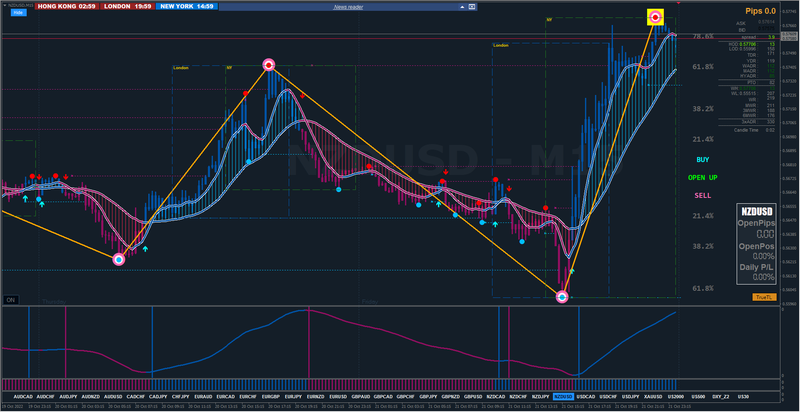The width and height of the screenshot is (800, 412).
Task: Switch chart to EURNZD symbol
Action: click(x=316, y=397)
